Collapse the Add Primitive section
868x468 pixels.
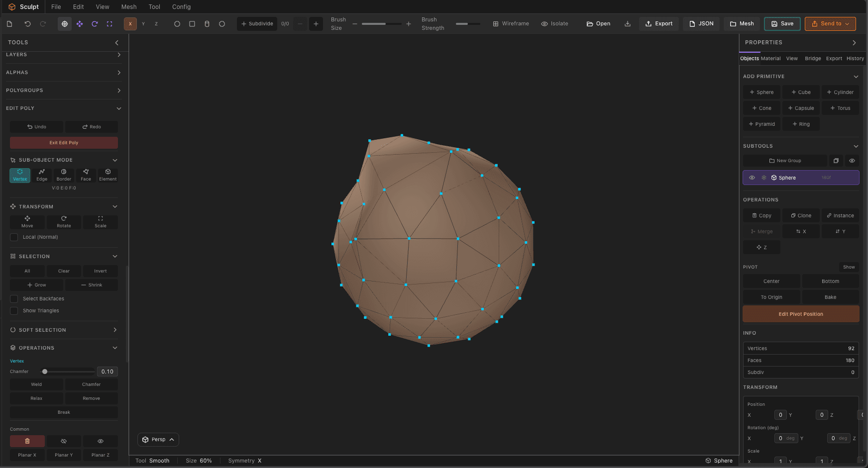point(856,77)
